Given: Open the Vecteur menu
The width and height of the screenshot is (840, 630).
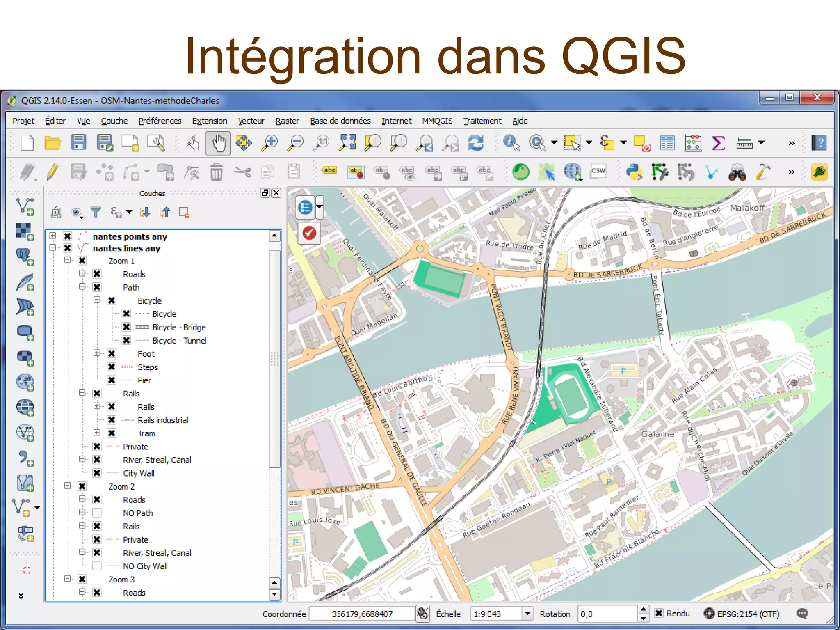Looking at the screenshot, I should [251, 121].
